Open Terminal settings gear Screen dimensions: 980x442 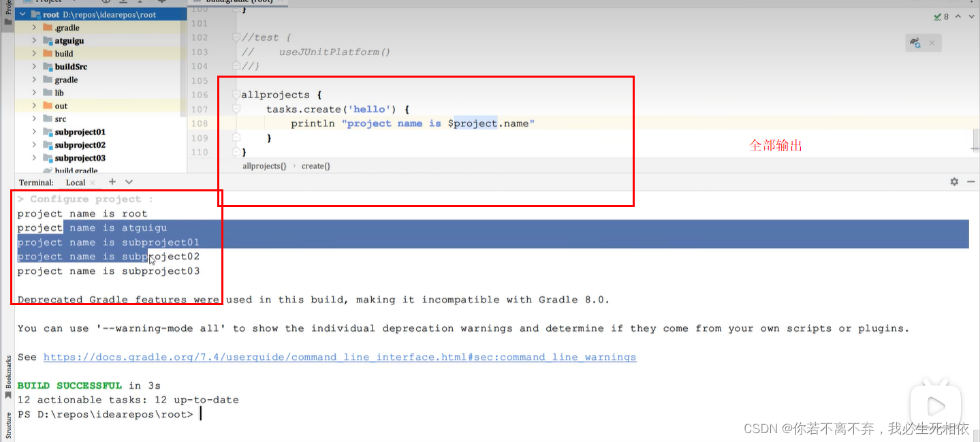pyautogui.click(x=954, y=182)
